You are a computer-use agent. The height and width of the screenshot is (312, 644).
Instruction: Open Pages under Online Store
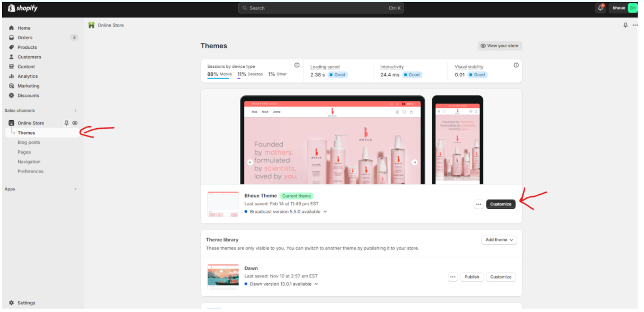[x=24, y=152]
